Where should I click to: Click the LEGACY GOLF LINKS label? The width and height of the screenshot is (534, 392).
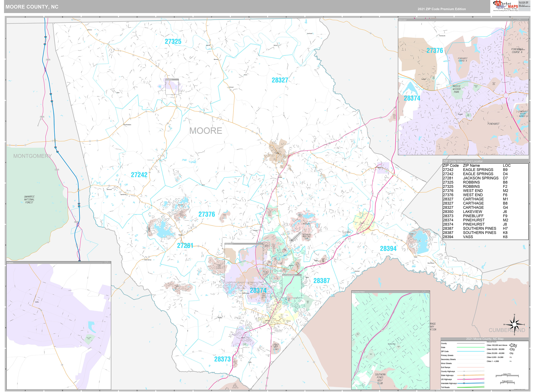(x=276, y=347)
